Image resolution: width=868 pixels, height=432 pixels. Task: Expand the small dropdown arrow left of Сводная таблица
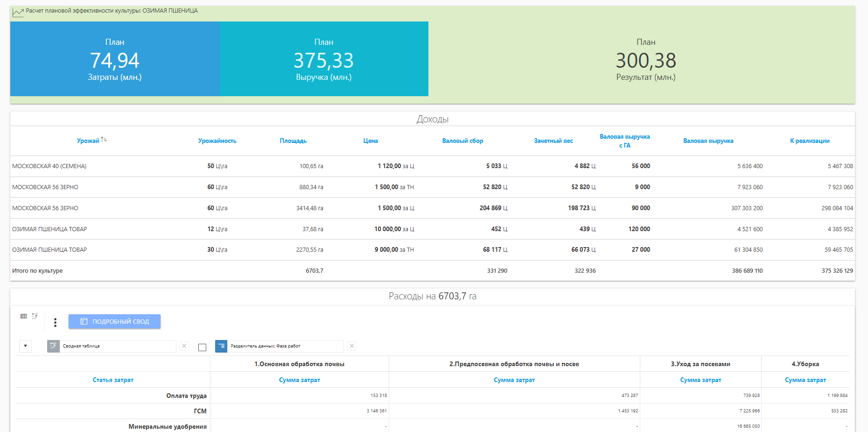[x=25, y=346]
